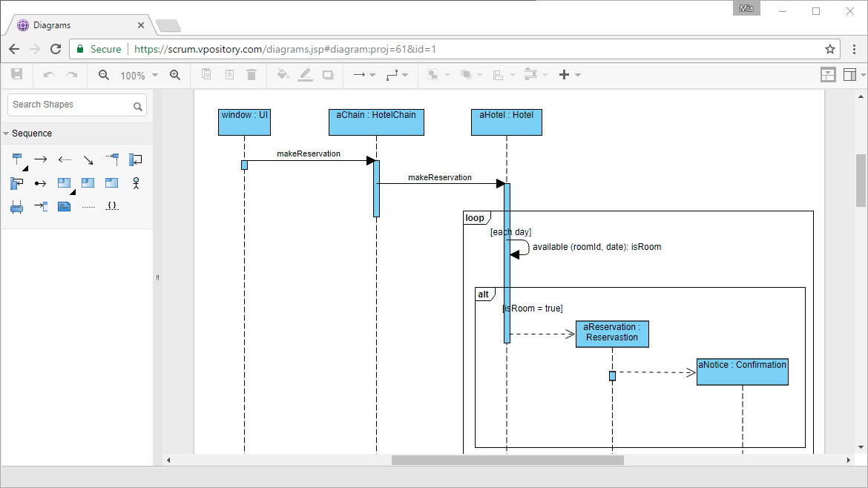Select the 'aReservation : Reservastion' box
868x488 pixels.
(x=612, y=334)
